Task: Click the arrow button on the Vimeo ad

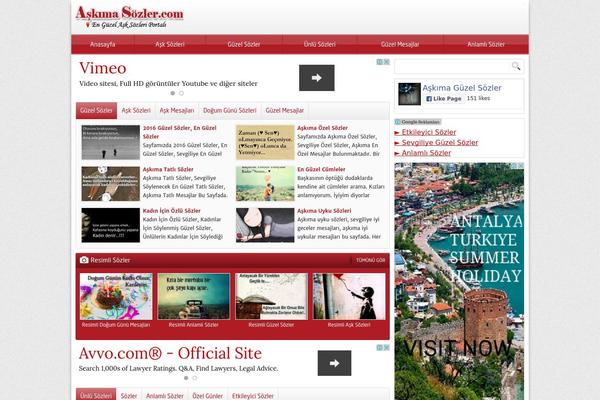Action: (x=316, y=78)
